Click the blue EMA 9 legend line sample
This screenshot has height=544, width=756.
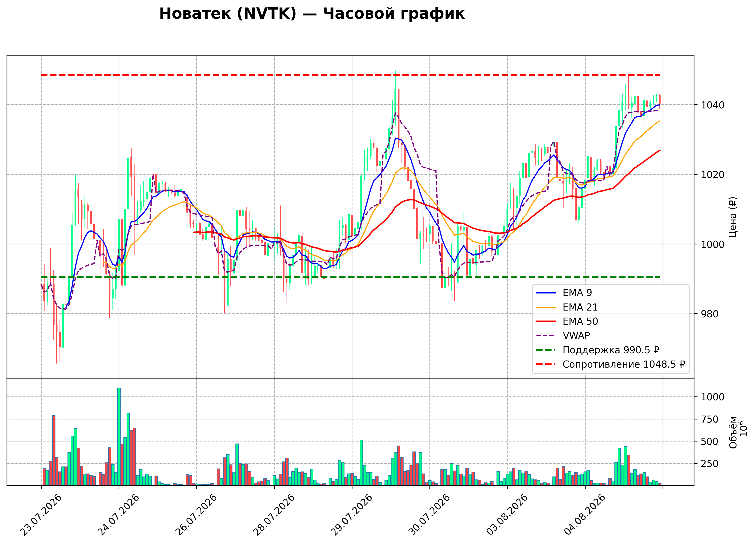tap(546, 293)
